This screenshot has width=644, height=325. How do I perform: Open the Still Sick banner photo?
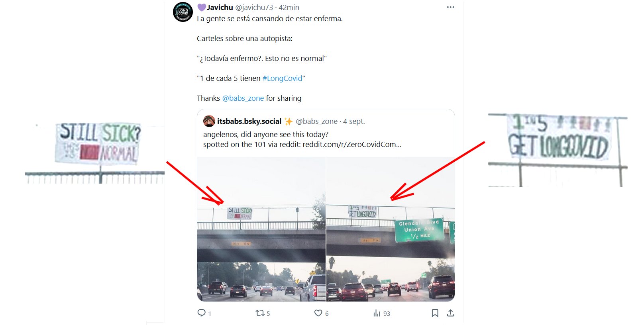tap(261, 229)
